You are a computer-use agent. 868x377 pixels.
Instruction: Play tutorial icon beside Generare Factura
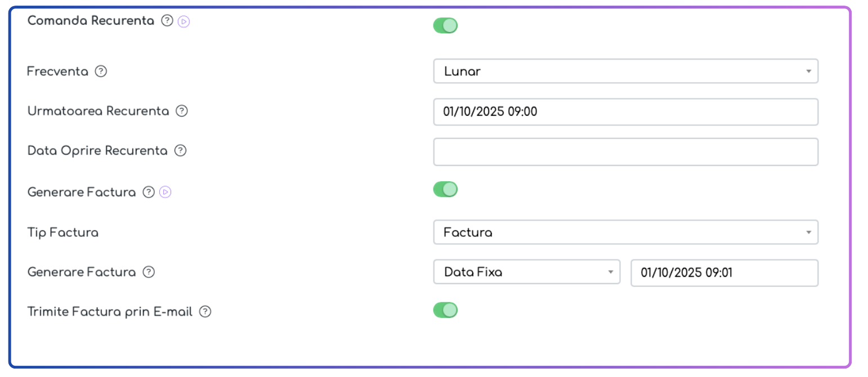coord(165,192)
